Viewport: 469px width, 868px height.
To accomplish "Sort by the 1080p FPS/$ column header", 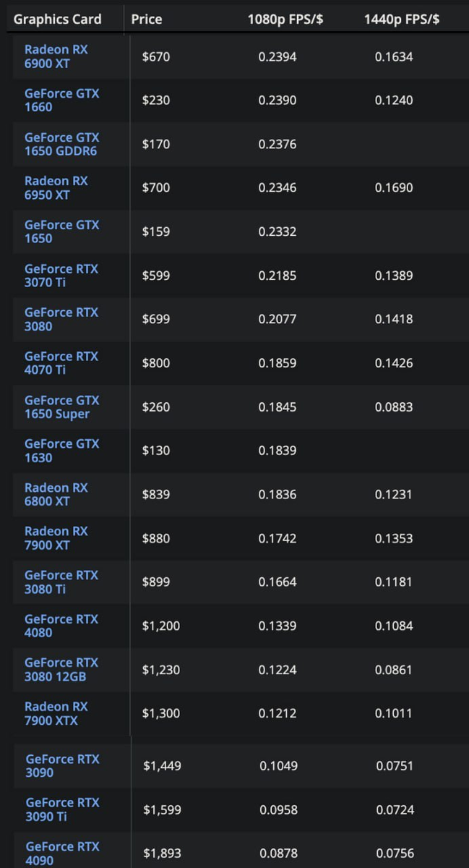I will pyautogui.click(x=285, y=20).
